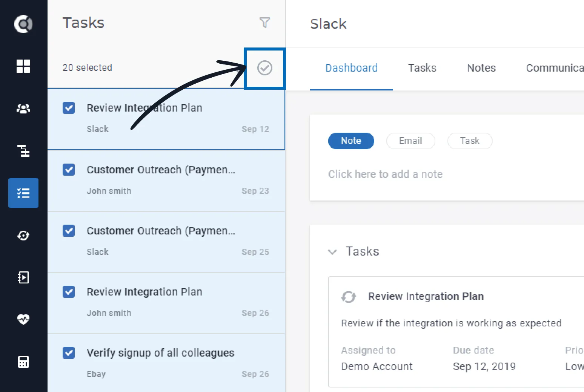Open task title 'Verify signup of all colleagues'
This screenshot has width=584, height=392.
pos(160,353)
